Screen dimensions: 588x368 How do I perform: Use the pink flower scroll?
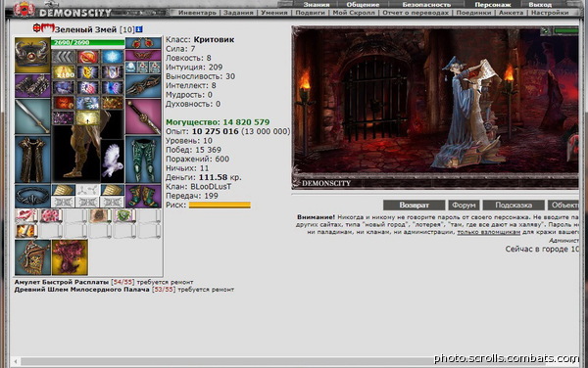51,216
